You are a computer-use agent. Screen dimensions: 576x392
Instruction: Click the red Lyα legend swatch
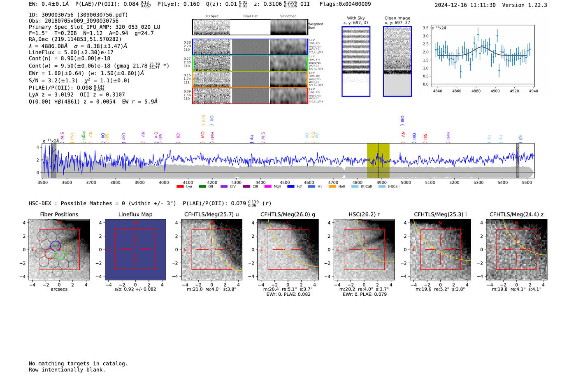pos(180,187)
